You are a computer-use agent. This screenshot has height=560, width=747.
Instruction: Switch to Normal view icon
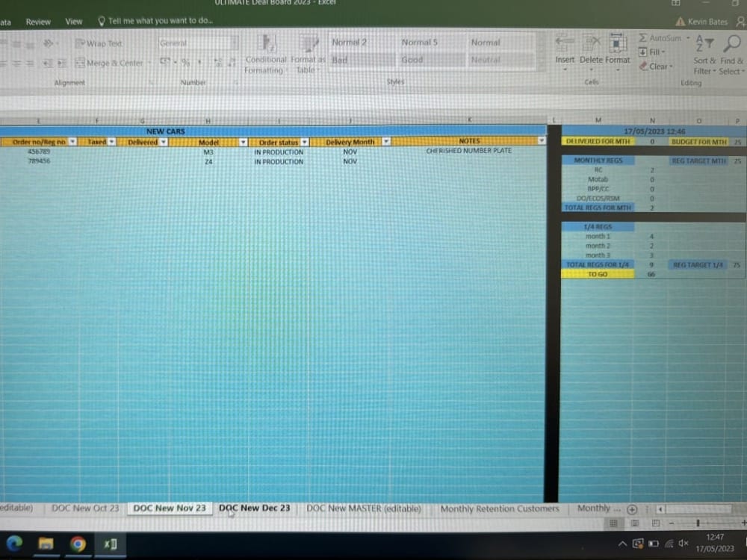click(x=613, y=523)
